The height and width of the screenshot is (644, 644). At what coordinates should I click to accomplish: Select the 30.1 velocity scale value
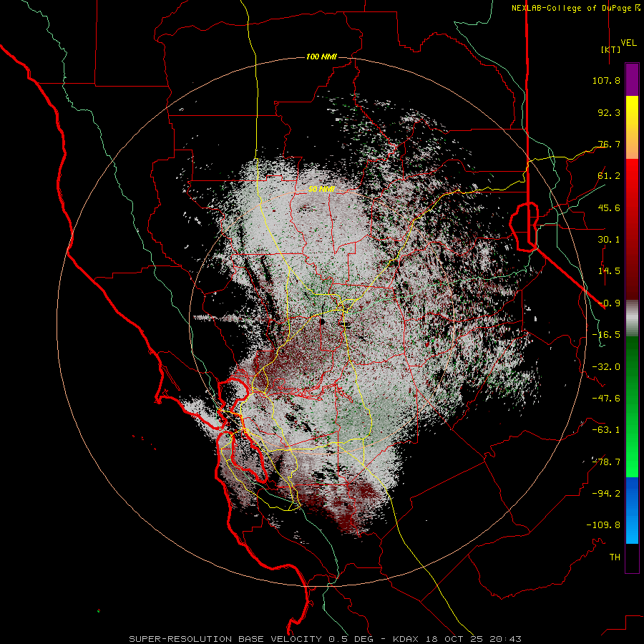pyautogui.click(x=609, y=240)
